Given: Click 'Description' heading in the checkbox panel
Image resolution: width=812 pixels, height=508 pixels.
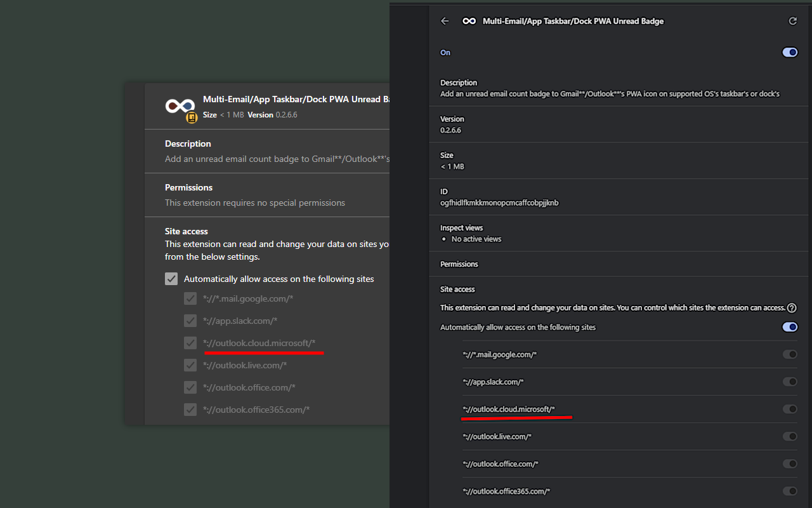Looking at the screenshot, I should [188, 144].
